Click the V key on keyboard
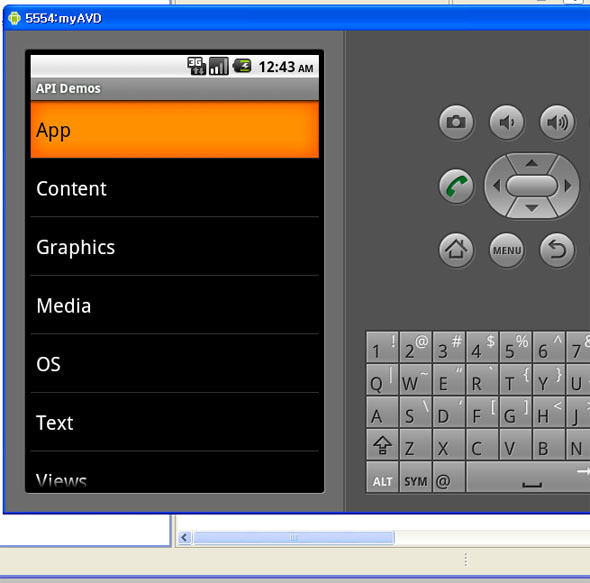Viewport: 590px width, 583px height. (515, 444)
